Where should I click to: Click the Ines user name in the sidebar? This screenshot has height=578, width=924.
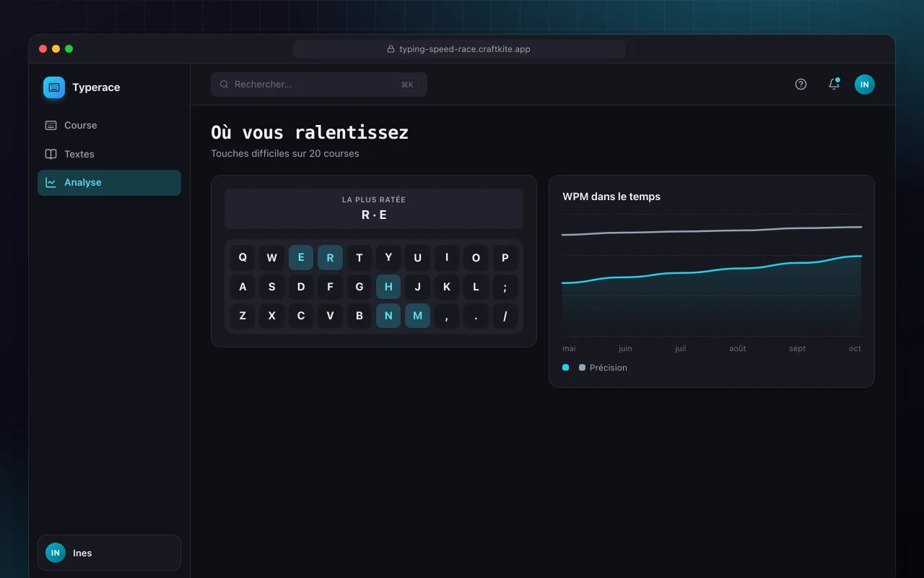pyautogui.click(x=82, y=553)
